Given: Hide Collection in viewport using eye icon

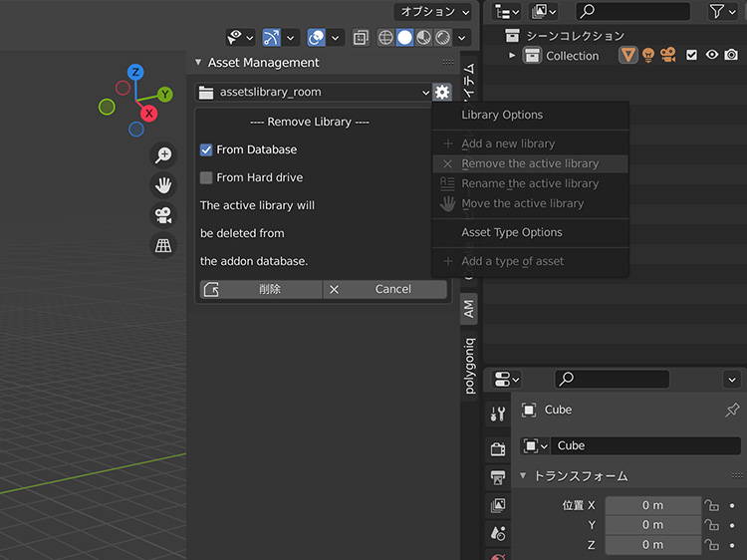Looking at the screenshot, I should pyautogui.click(x=712, y=56).
